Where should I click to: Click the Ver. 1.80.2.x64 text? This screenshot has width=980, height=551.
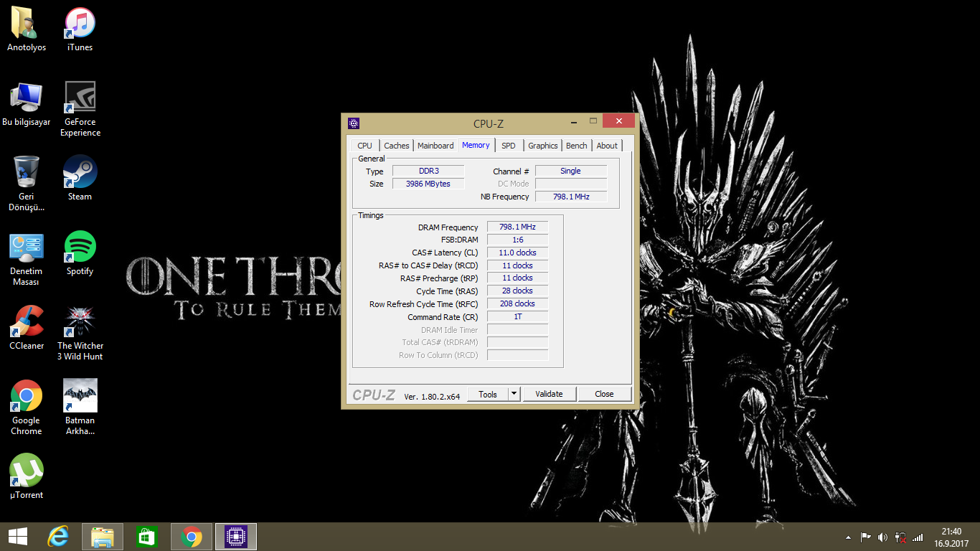[432, 396]
